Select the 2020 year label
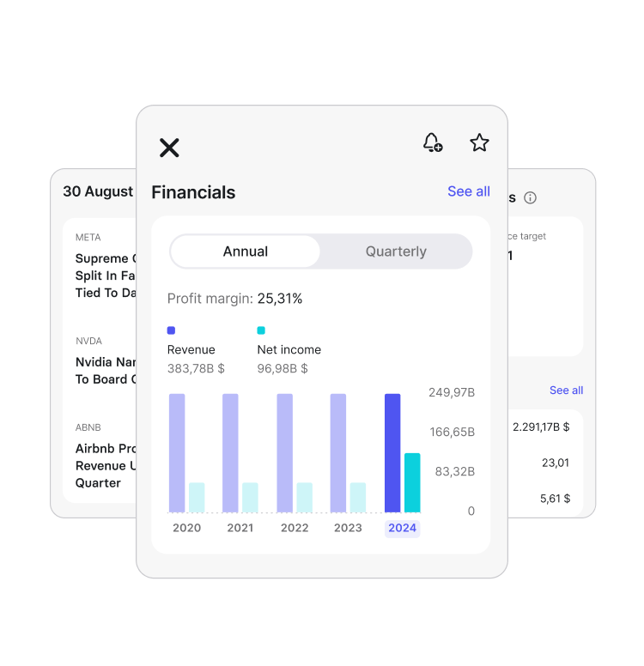 [x=186, y=528]
